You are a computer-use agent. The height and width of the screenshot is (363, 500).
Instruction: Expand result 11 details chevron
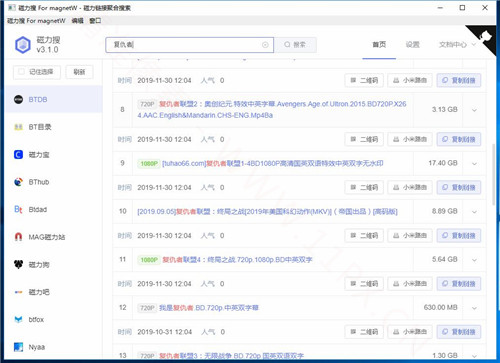474,260
